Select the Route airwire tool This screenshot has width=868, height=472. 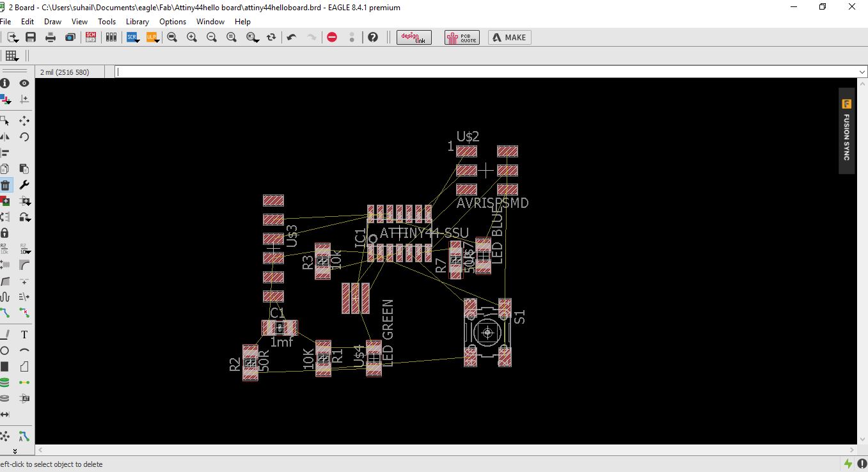[x=4, y=313]
